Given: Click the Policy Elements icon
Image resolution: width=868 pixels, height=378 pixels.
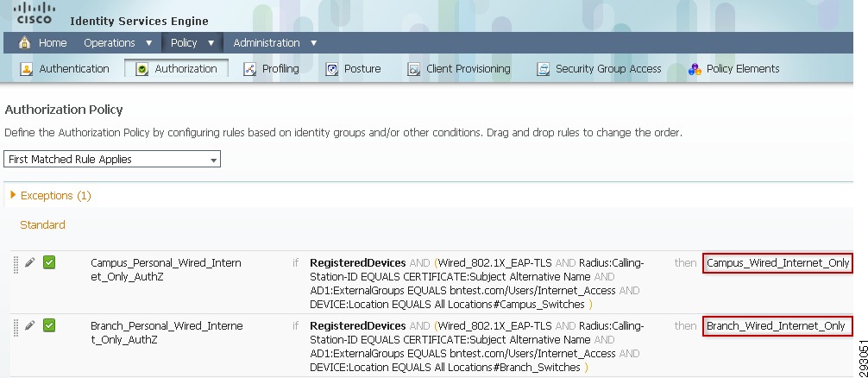Looking at the screenshot, I should point(695,69).
